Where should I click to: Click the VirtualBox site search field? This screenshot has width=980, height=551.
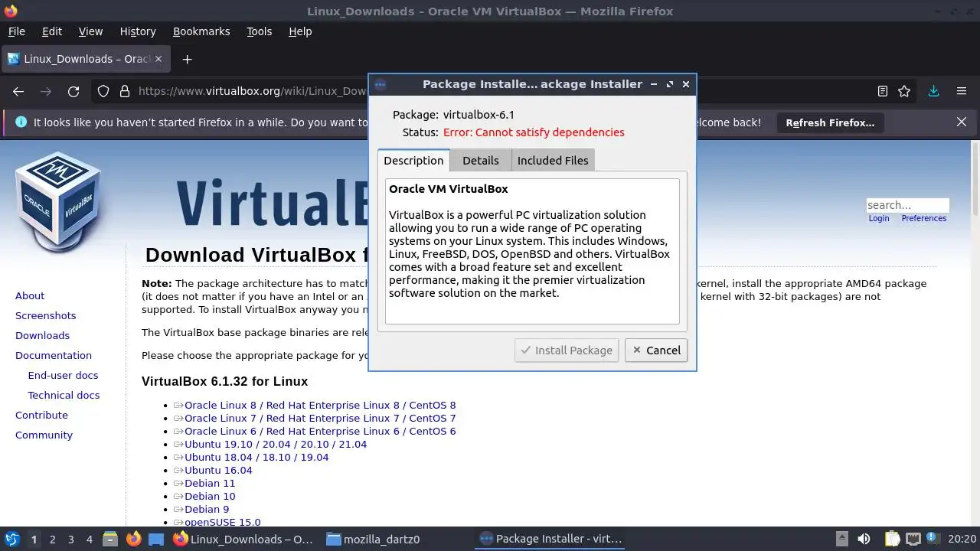(907, 205)
